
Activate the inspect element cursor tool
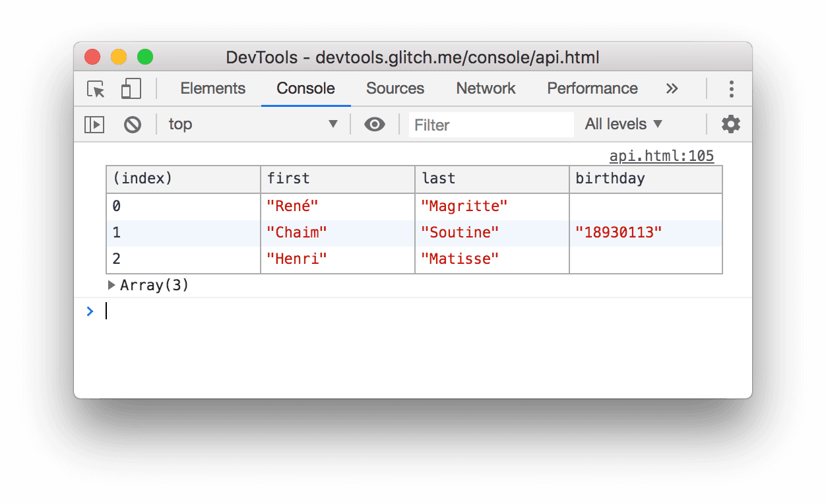(x=94, y=88)
